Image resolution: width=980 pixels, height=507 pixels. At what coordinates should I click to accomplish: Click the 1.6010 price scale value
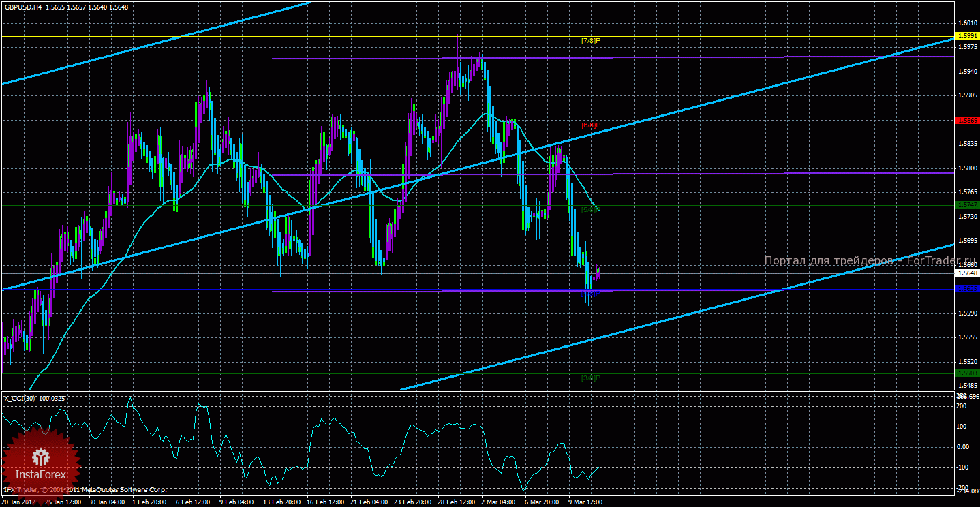pyautogui.click(x=967, y=22)
